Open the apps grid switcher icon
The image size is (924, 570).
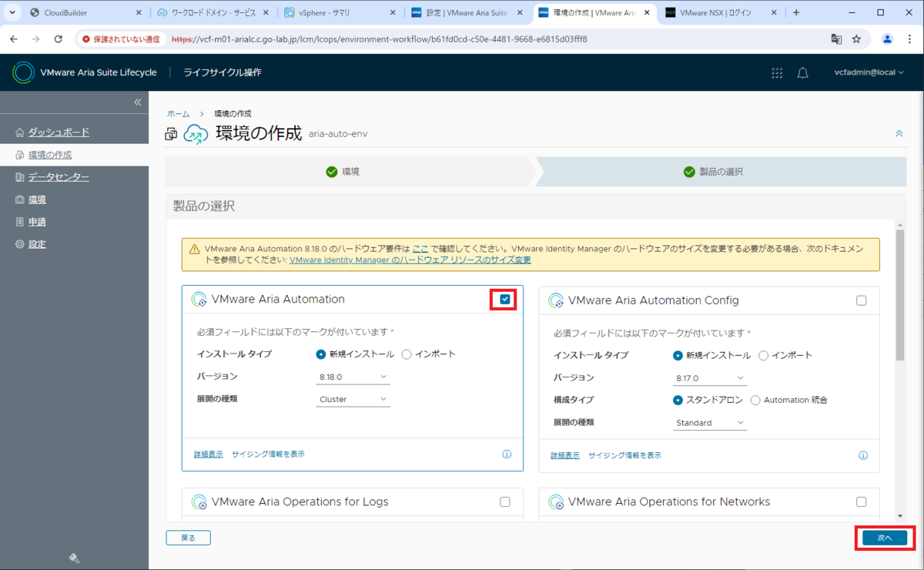coord(777,72)
